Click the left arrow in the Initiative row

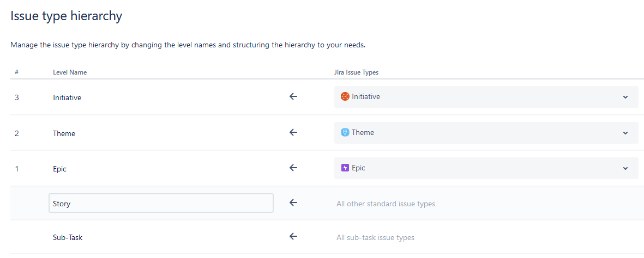[x=293, y=96]
